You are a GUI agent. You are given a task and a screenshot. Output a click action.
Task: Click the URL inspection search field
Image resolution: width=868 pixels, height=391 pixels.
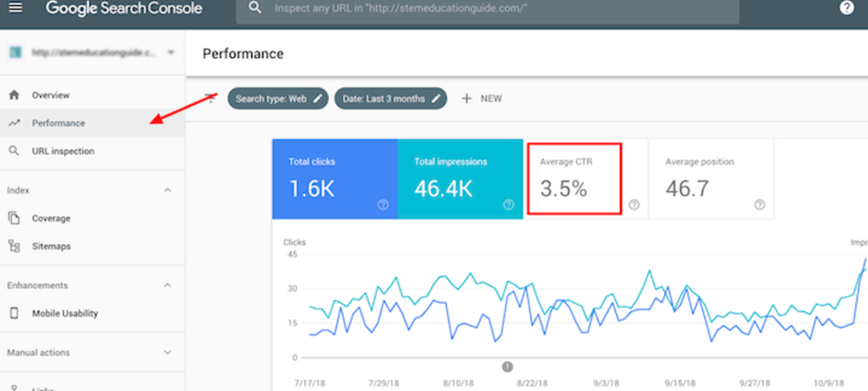coord(488,9)
